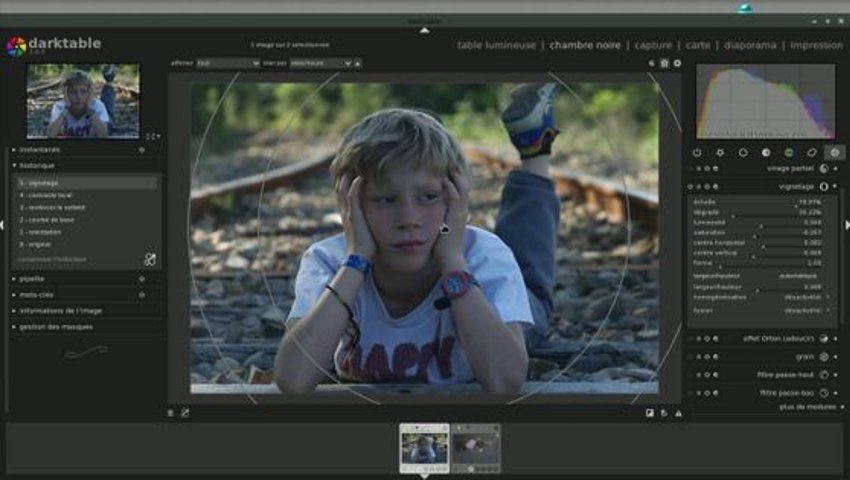Show favorite modules via star icon
Image resolution: width=850 pixels, height=480 pixels.
click(720, 153)
